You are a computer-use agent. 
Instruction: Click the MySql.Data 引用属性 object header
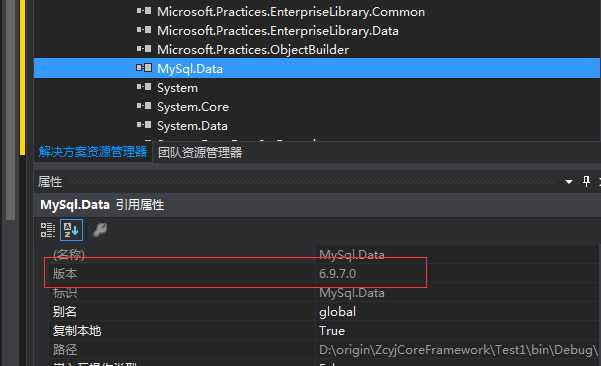[x=102, y=205]
